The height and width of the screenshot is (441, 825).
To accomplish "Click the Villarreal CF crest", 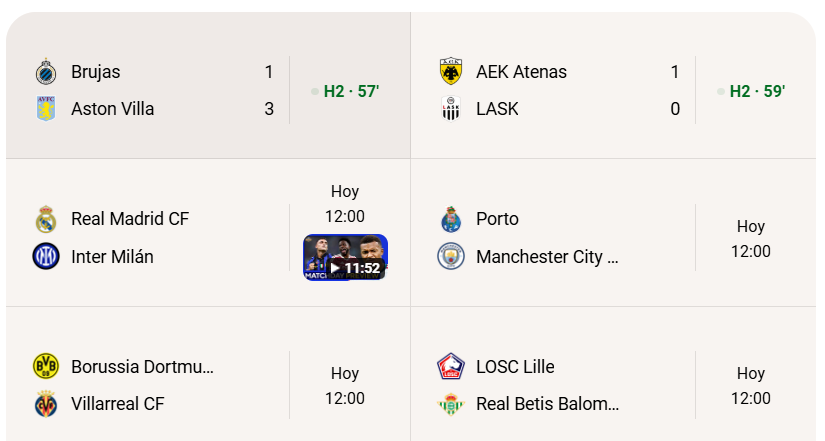I will [46, 404].
